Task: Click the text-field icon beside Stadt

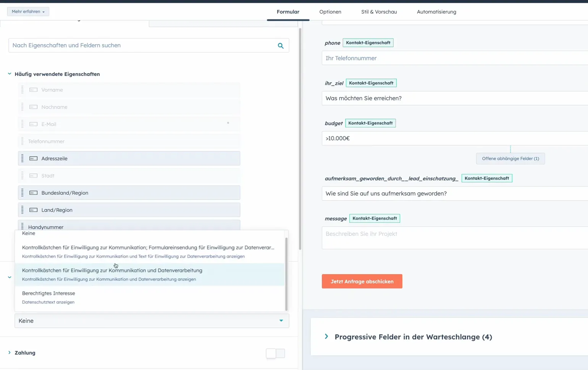Action: click(x=34, y=175)
